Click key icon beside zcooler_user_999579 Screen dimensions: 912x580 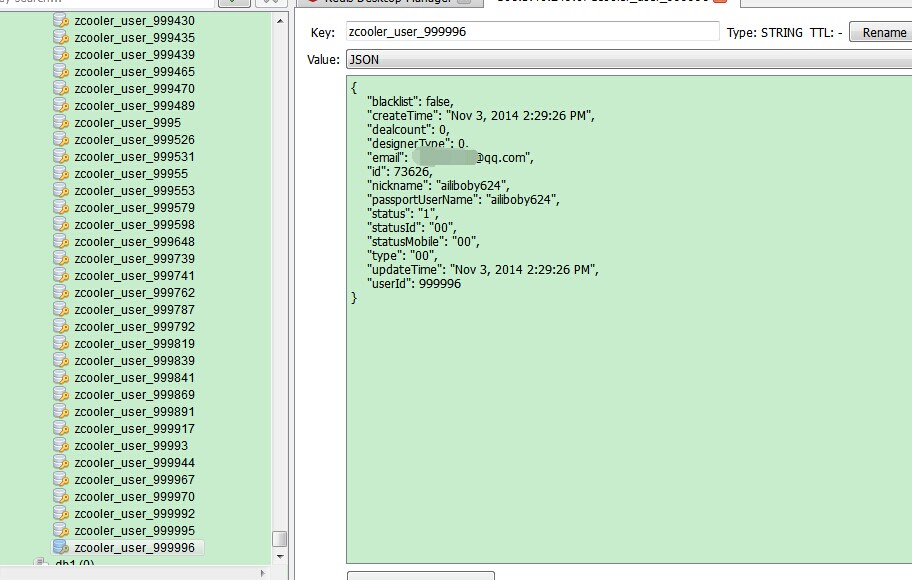point(61,207)
